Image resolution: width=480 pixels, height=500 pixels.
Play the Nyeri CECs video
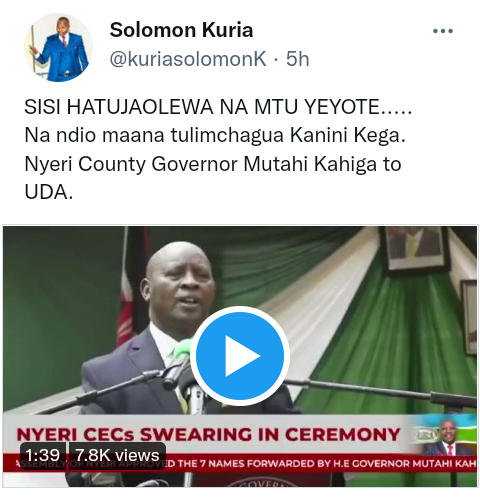pyautogui.click(x=240, y=356)
